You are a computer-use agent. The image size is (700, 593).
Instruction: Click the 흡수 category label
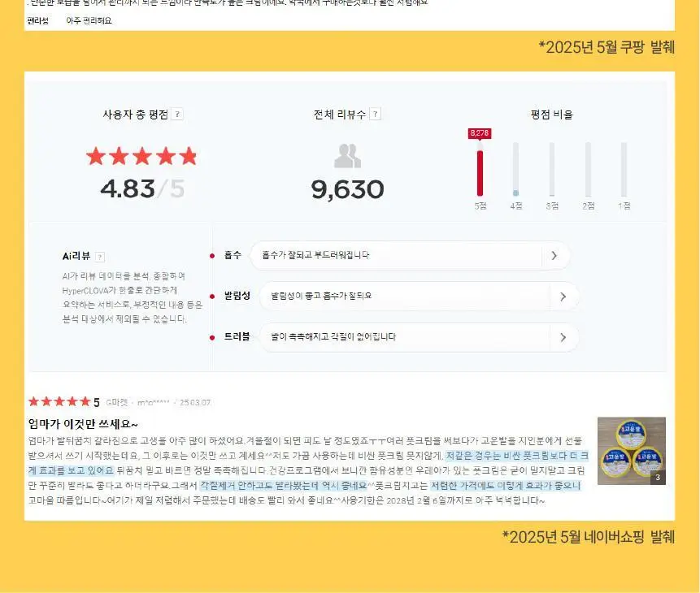[233, 255]
